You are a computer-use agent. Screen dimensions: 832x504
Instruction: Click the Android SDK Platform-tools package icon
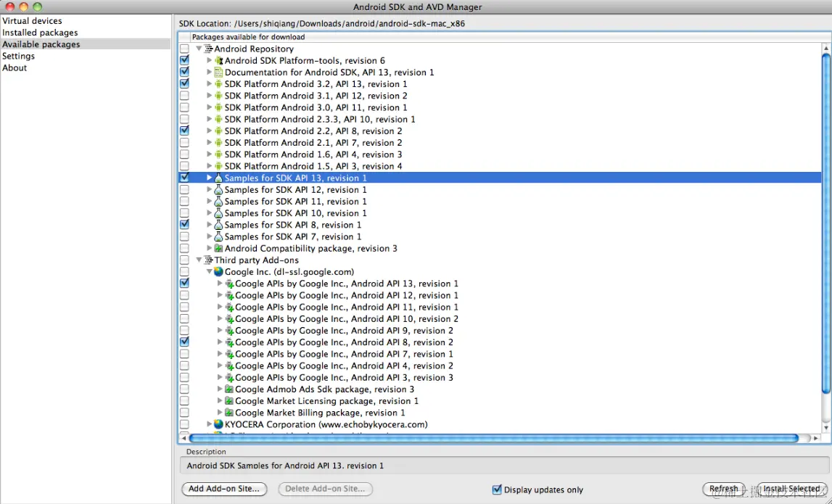(218, 60)
